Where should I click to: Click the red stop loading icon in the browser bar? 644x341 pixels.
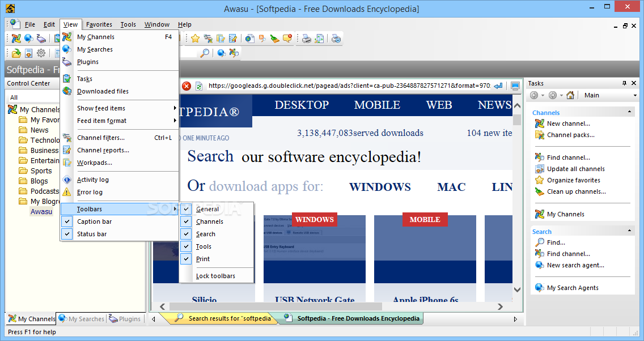[x=187, y=86]
